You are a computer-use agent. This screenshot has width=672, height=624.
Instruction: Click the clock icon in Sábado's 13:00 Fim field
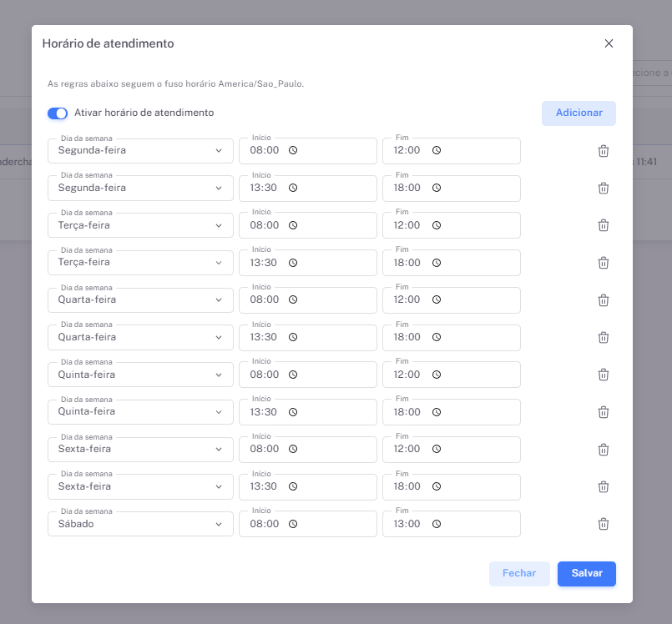[437, 524]
